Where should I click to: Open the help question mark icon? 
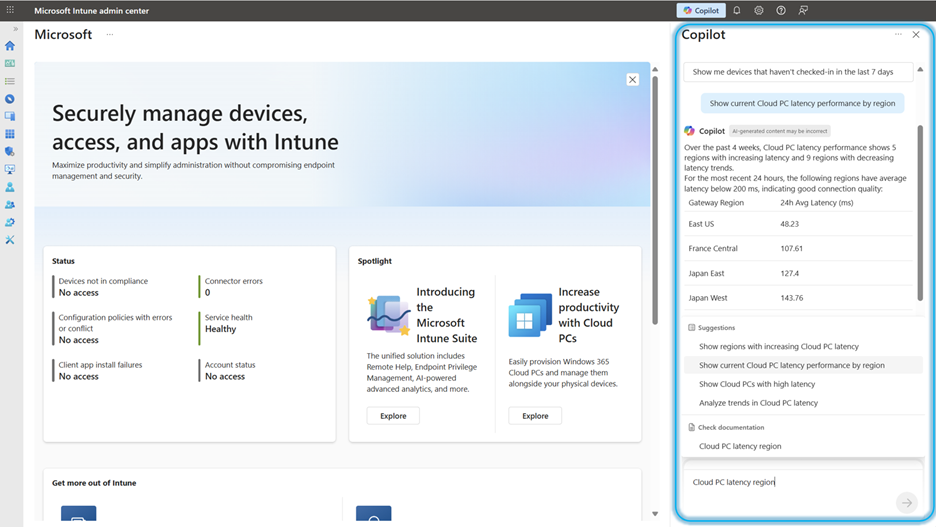click(781, 10)
